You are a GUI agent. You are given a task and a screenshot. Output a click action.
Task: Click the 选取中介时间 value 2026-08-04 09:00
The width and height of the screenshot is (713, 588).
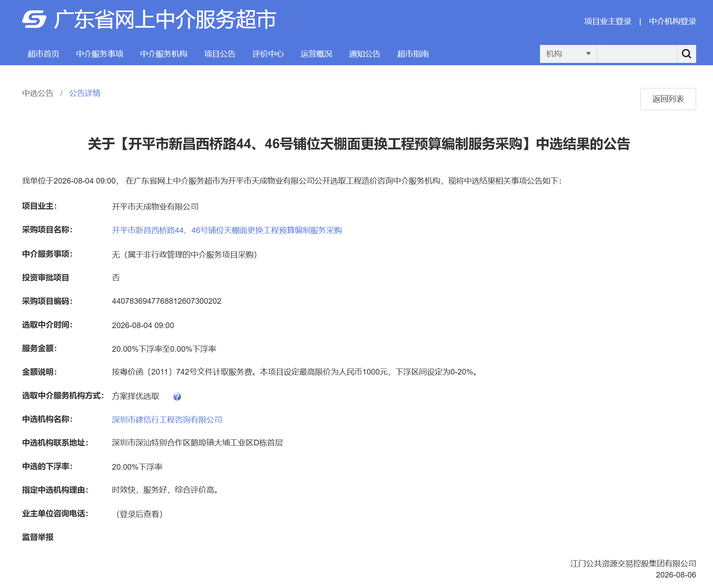point(143,325)
